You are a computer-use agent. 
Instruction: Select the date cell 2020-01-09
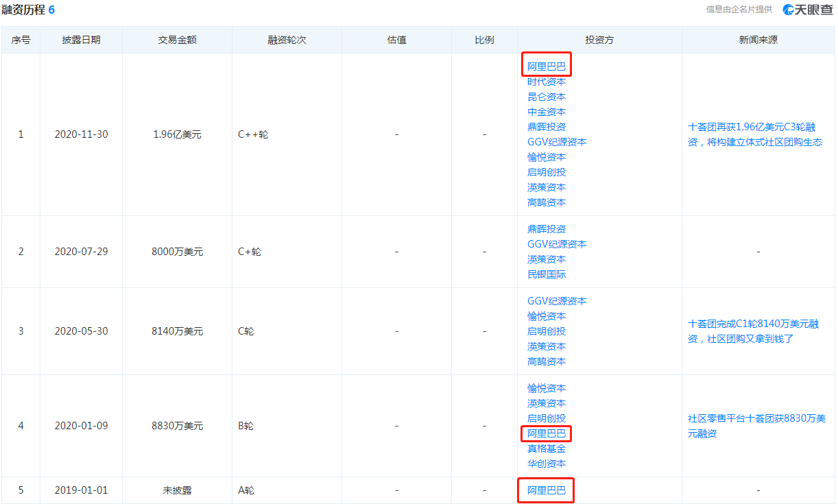[81, 426]
